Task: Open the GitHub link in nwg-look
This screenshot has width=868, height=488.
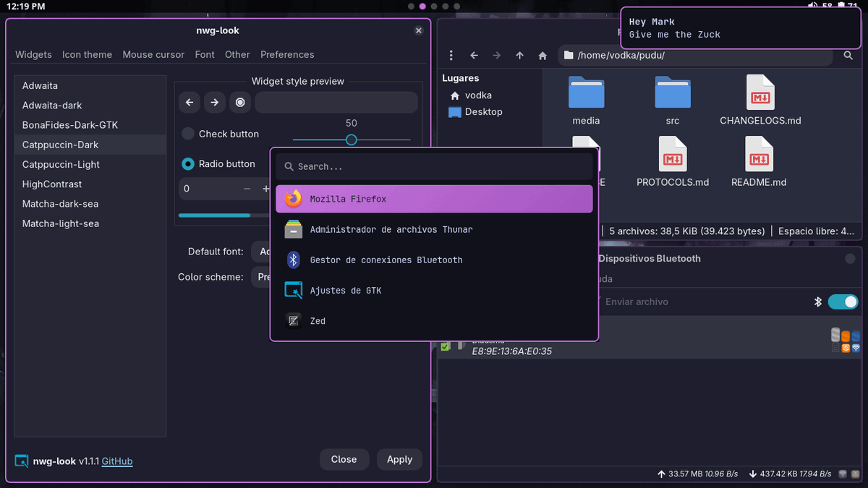Action: (117, 461)
